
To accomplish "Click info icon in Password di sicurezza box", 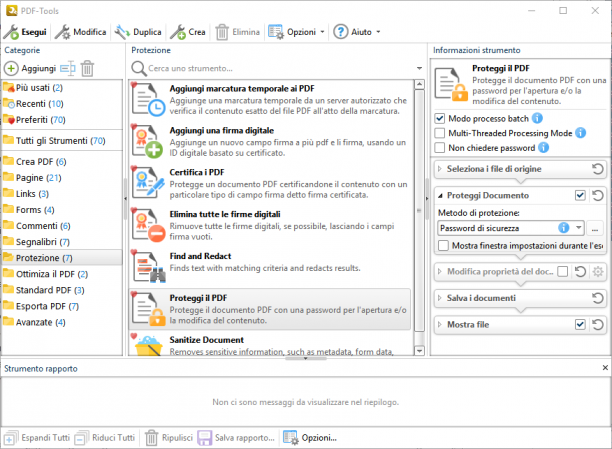I will tap(564, 228).
